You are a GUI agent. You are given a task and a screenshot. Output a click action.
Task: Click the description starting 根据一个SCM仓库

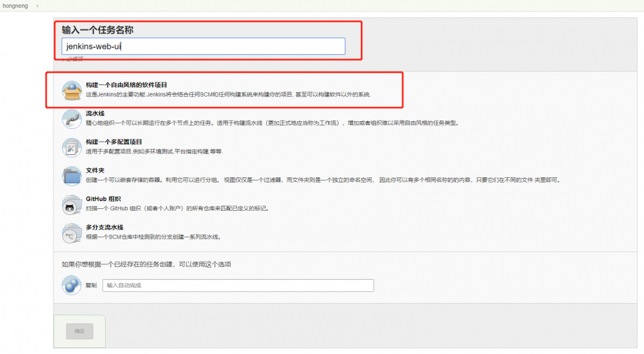153,237
